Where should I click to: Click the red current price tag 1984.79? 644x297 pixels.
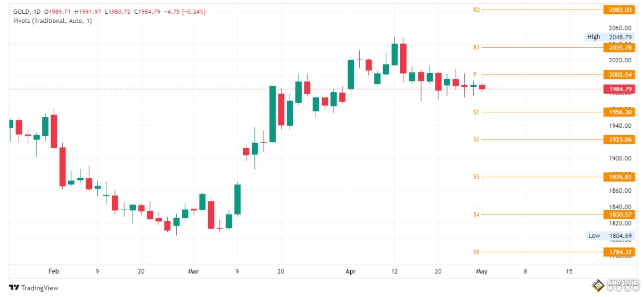pos(619,89)
